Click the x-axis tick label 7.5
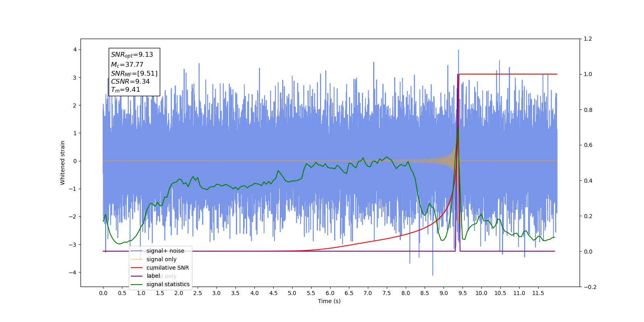644x322 pixels. (x=387, y=293)
